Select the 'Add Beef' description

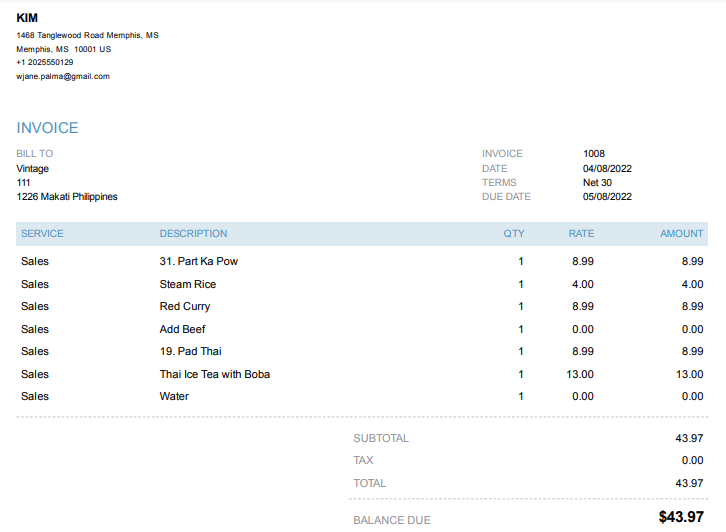(182, 329)
